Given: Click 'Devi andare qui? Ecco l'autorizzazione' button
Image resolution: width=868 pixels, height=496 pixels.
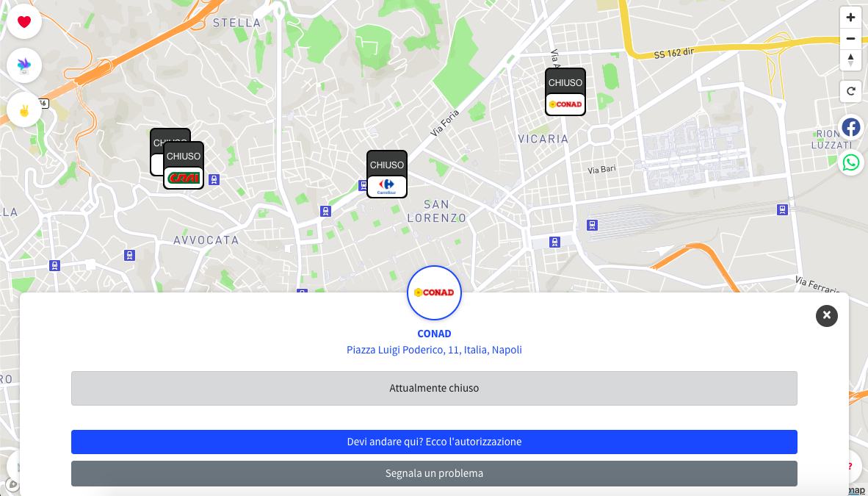Looking at the screenshot, I should tap(434, 442).
